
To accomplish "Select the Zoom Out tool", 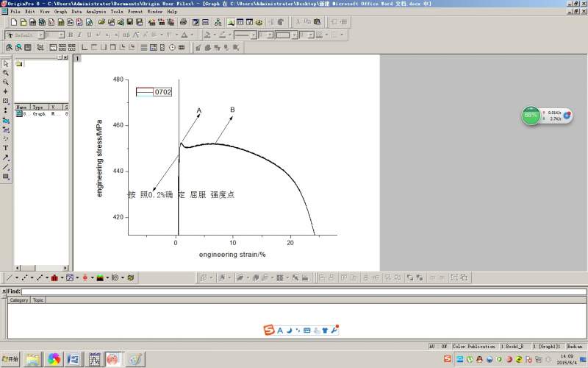I will pyautogui.click(x=6, y=82).
